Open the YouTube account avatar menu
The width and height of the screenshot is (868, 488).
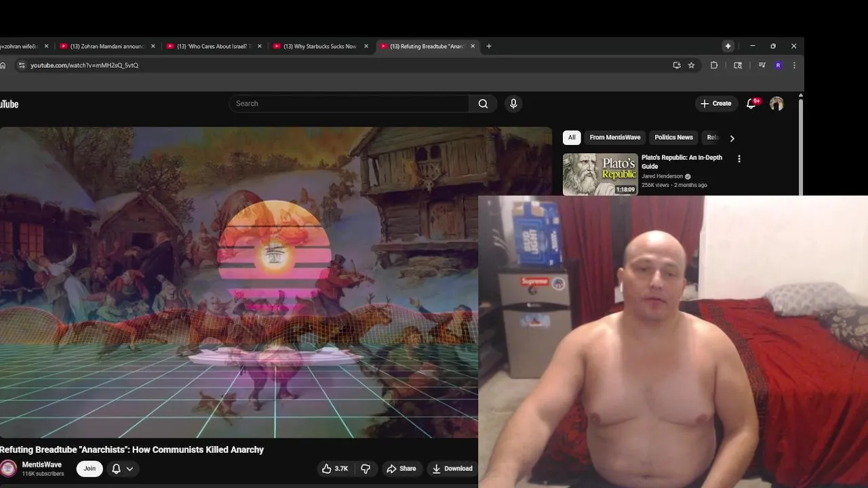coord(776,104)
